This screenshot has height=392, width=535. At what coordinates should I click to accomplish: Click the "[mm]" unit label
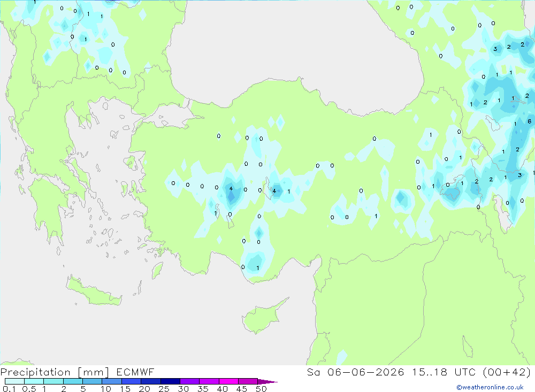pos(94,372)
